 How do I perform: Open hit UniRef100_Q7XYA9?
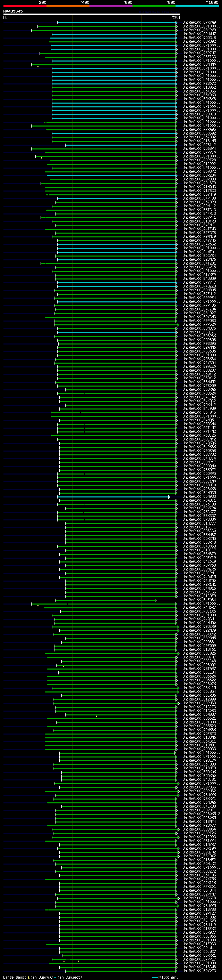click(x=199, y=23)
